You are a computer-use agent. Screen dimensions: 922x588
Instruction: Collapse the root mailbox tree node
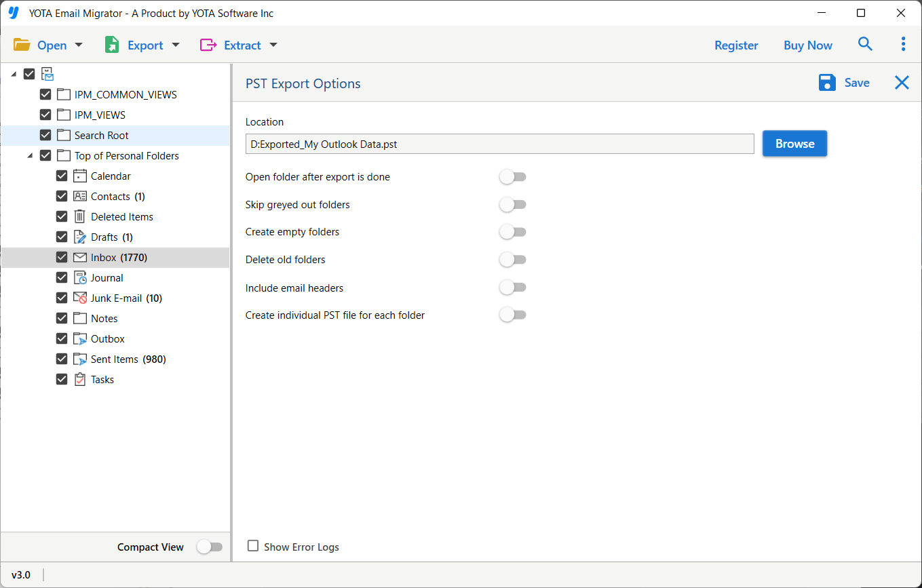(x=14, y=75)
